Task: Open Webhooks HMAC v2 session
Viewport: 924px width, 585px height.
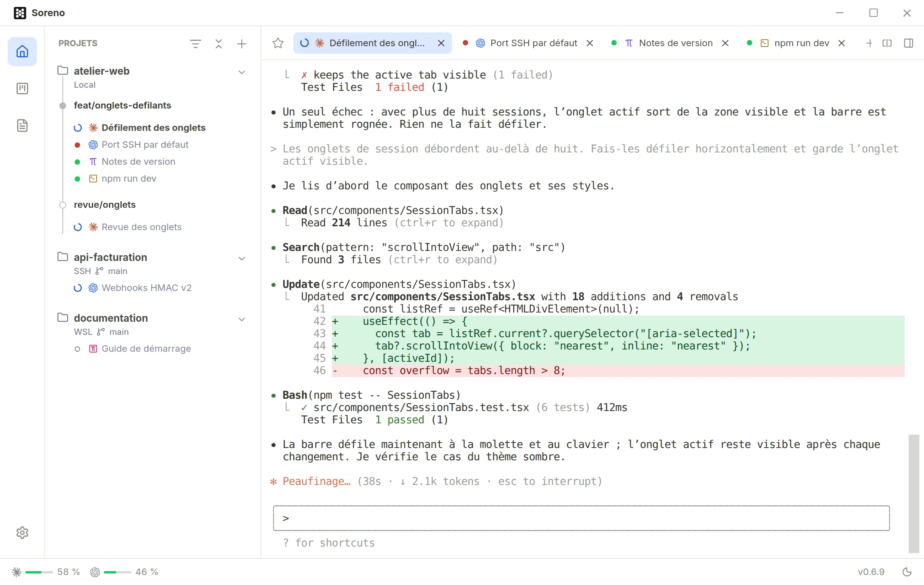Action: tap(146, 288)
